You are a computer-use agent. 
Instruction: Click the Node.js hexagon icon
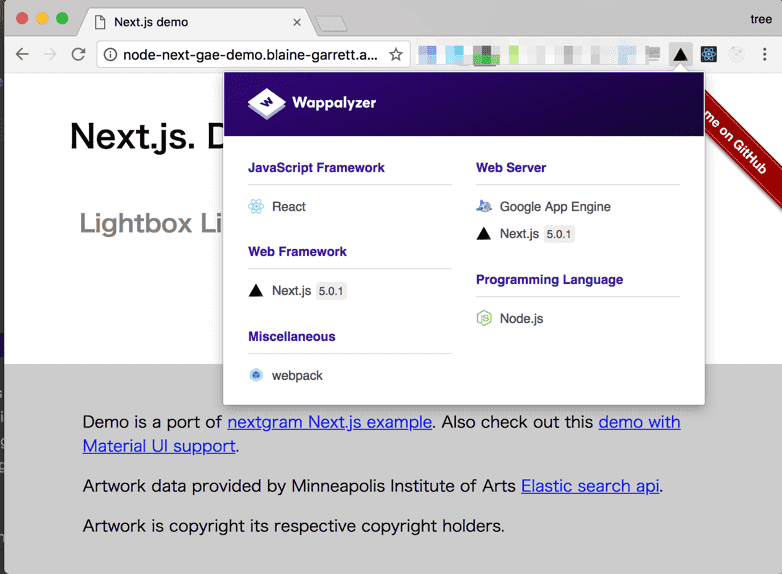pos(484,318)
